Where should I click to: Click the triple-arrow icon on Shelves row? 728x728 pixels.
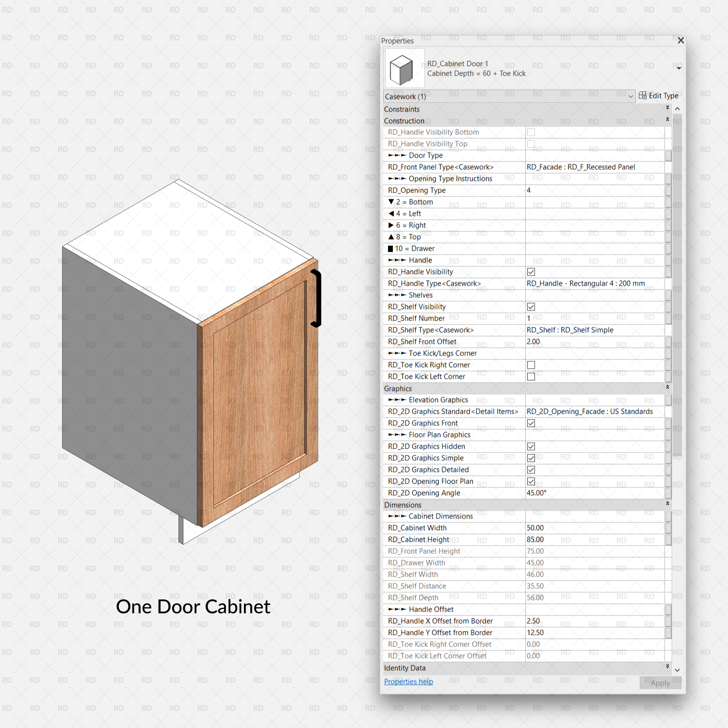(397, 295)
